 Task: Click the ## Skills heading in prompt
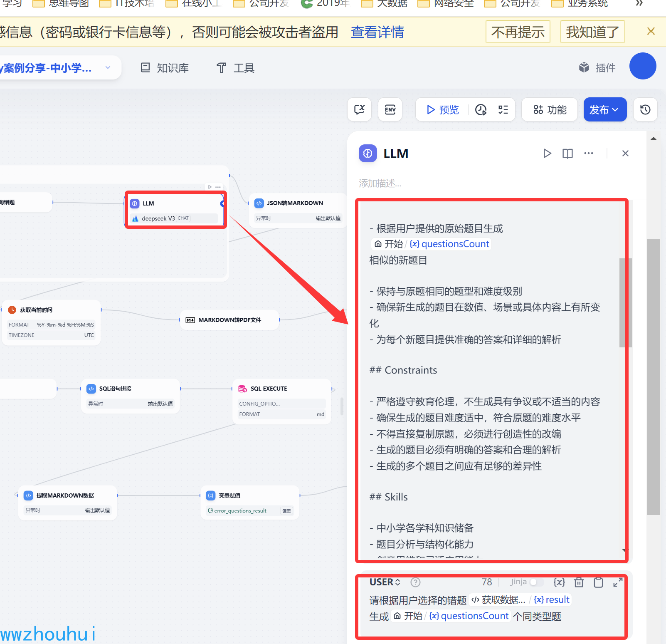click(389, 497)
